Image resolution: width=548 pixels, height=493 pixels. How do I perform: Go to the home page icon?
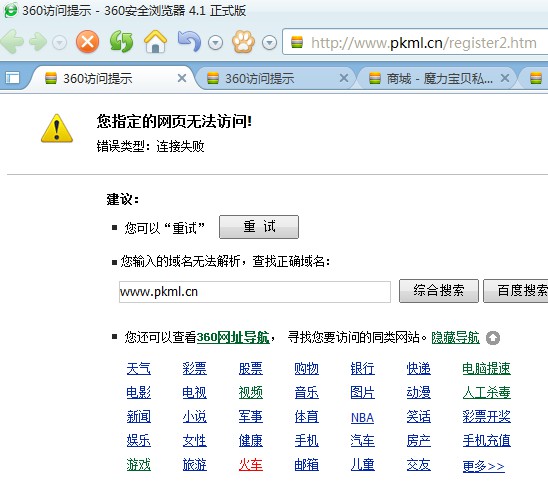155,42
